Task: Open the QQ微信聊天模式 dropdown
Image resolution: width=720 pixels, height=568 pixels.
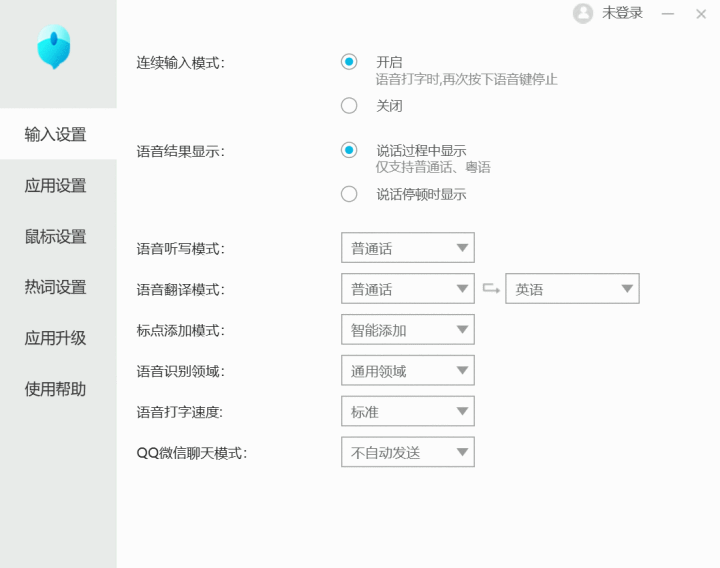Action: (x=407, y=452)
